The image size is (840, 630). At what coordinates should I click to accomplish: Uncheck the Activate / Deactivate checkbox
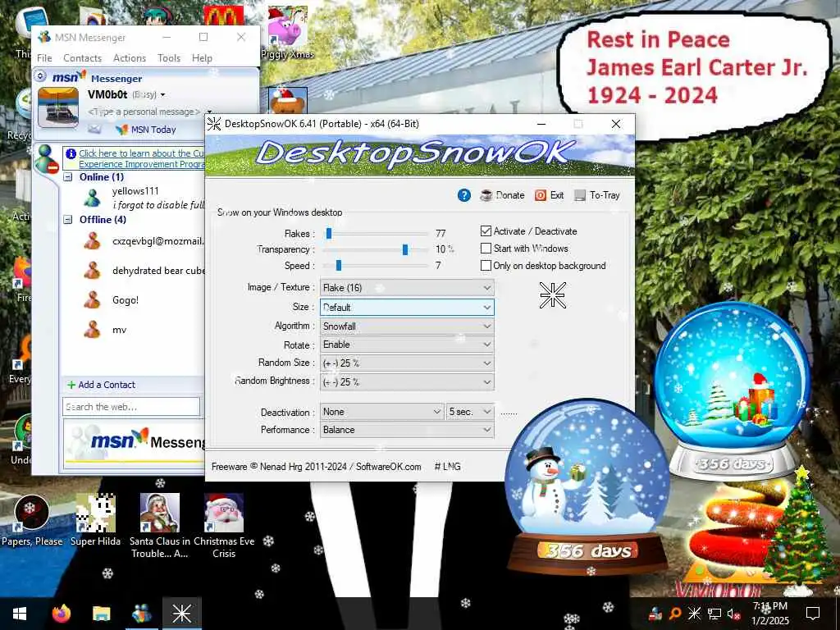[486, 231]
